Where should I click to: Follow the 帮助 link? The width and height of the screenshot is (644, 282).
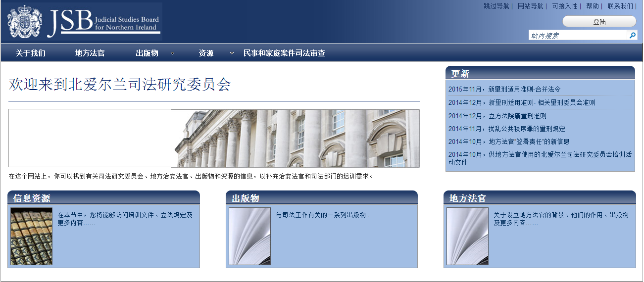click(593, 6)
